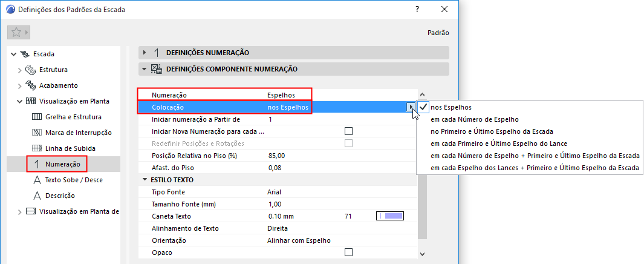Click the Padrão label at top right
644x264 pixels.
point(438,33)
